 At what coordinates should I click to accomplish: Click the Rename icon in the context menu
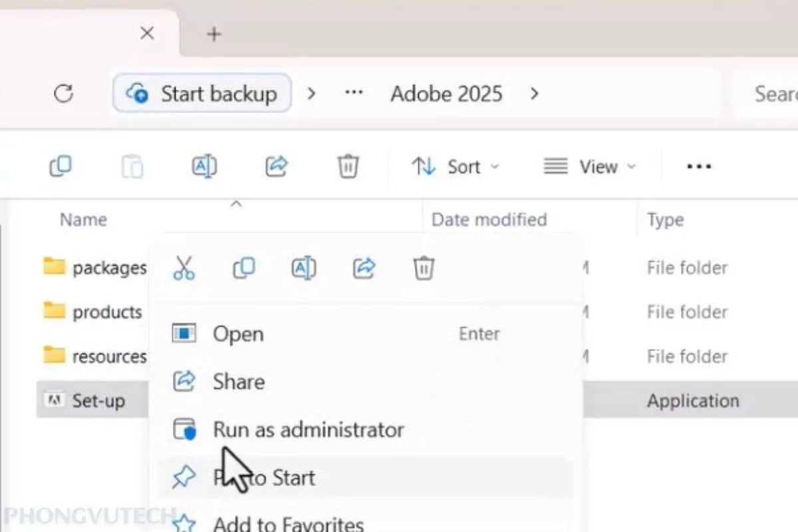304,268
